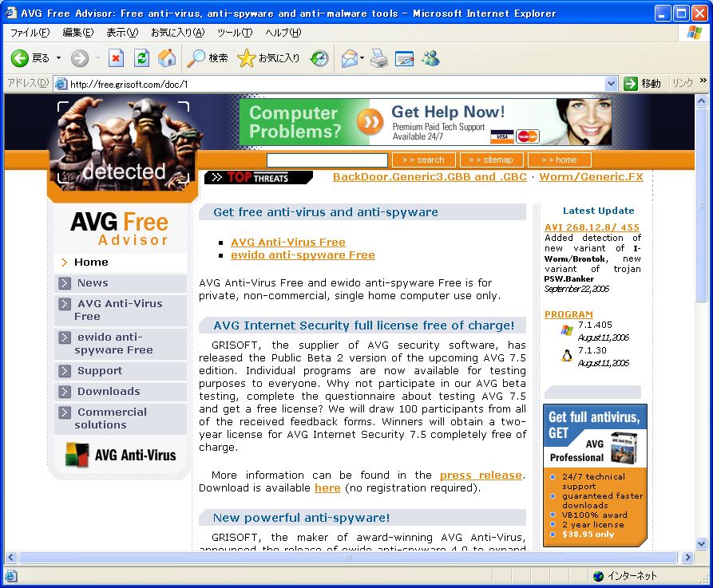
Task: Click the AVG Anti-Virus logo in the sidebar
Action: point(121,455)
